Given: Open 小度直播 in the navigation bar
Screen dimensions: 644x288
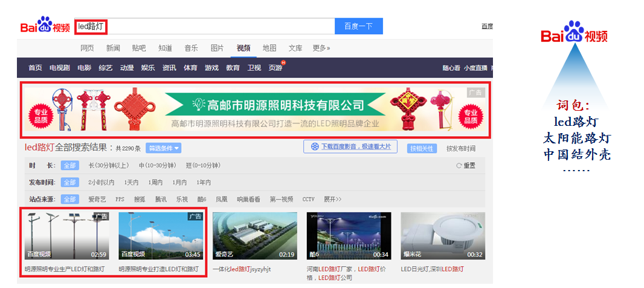Looking at the screenshot, I should pos(475,68).
